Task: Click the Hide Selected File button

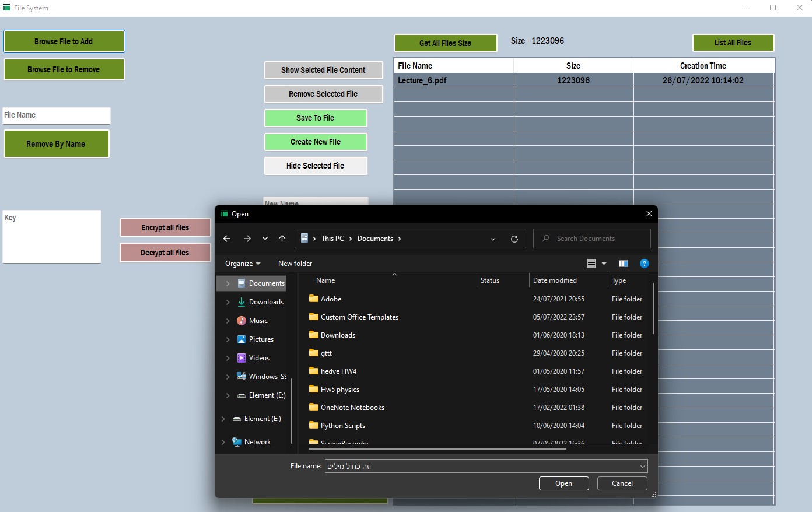Action: click(x=316, y=166)
